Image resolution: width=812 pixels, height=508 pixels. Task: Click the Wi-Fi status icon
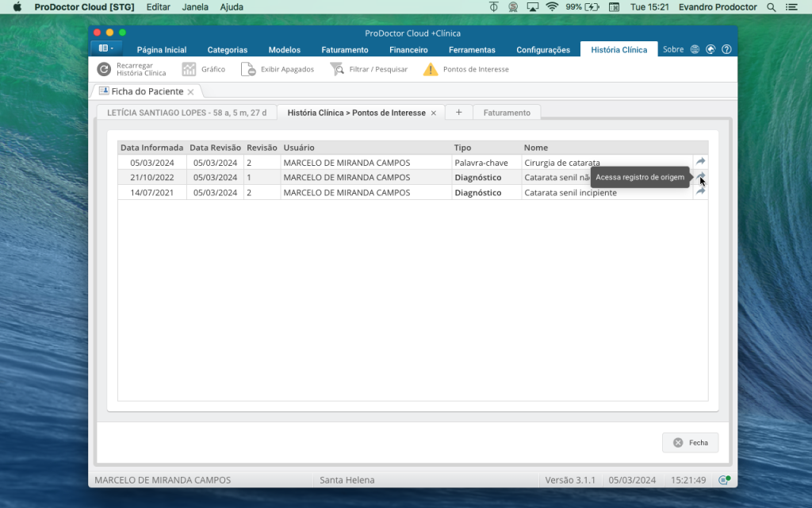(552, 7)
